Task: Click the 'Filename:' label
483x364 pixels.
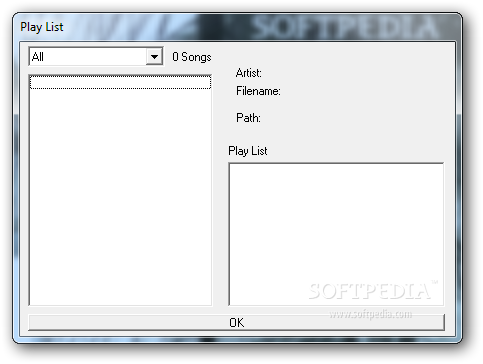Action: pos(258,91)
